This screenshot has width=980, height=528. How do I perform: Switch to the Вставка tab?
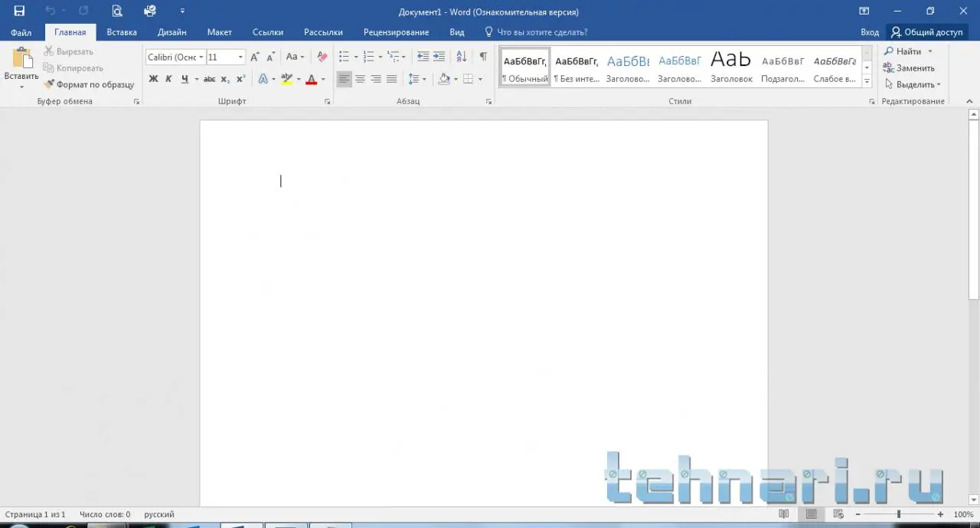coord(122,32)
